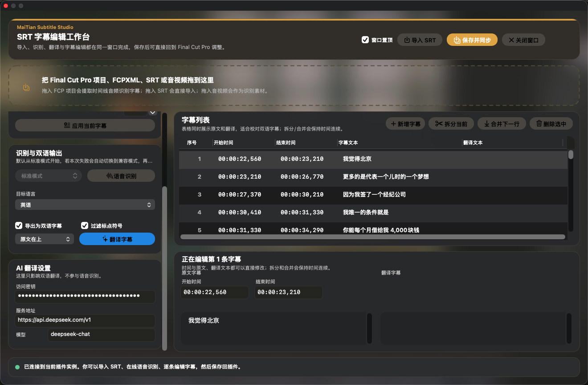Click 我觉得北京 in the subtitle table row
The width and height of the screenshot is (588, 385).
[x=357, y=159]
